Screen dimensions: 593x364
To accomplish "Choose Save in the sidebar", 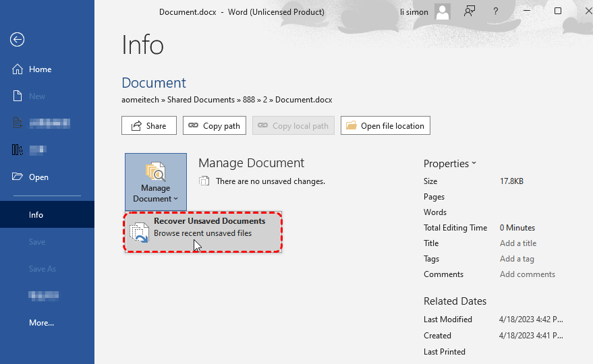I will point(47,241).
